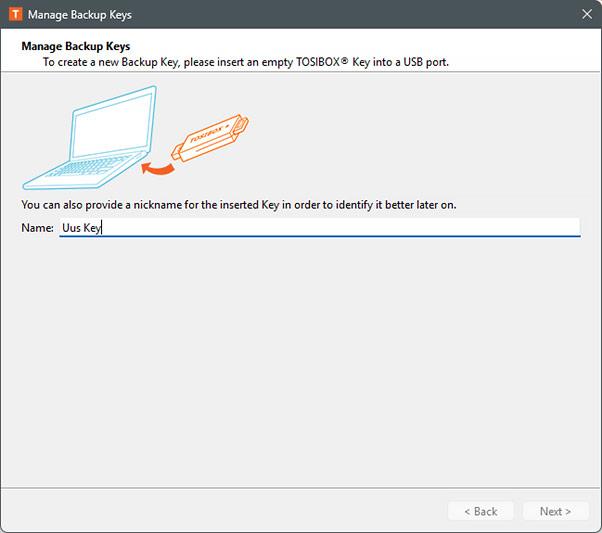Click the 'Name:' label
This screenshot has height=533, width=602.
tap(37, 228)
